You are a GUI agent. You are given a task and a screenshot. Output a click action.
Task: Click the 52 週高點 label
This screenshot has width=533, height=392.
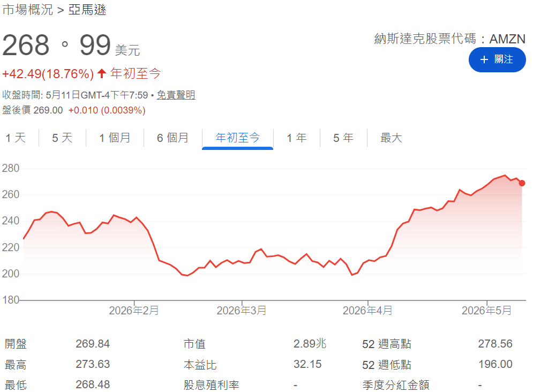pos(387,344)
